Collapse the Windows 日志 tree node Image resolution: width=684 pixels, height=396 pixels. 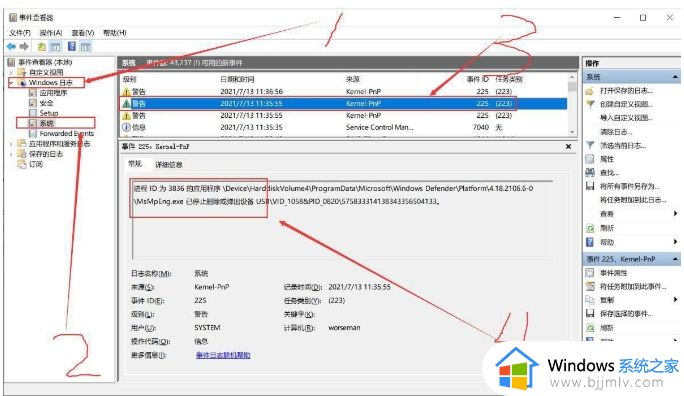pos(11,82)
